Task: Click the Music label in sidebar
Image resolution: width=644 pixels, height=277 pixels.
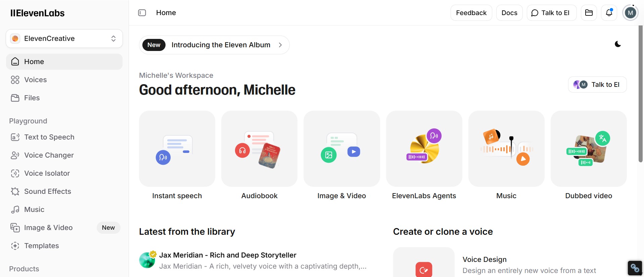Action: [x=34, y=210]
